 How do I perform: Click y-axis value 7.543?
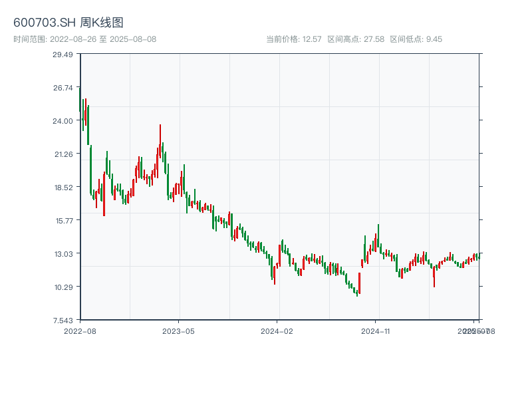click(x=63, y=321)
